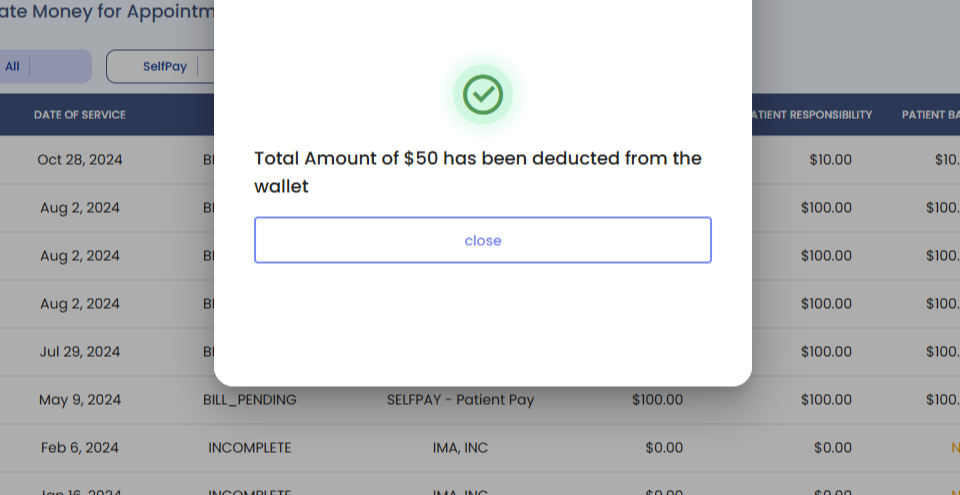
Task: Click the SELFPAY - Patient Pay cell
Action: coord(460,400)
